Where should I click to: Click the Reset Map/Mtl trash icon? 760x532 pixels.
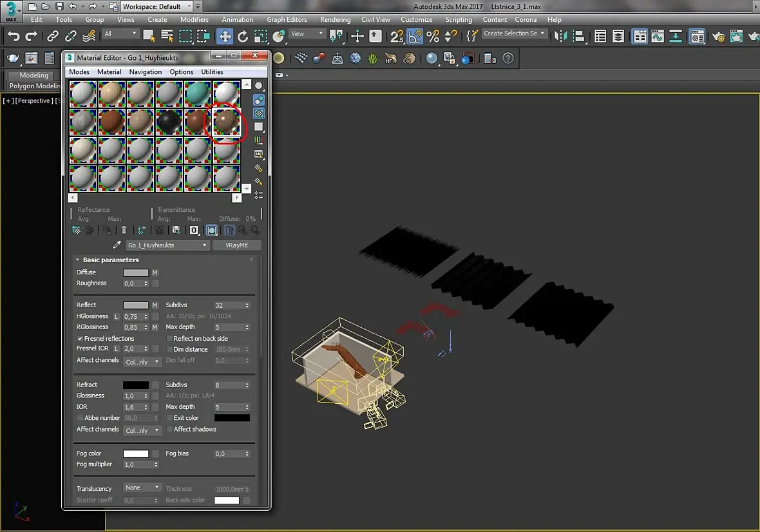124,230
